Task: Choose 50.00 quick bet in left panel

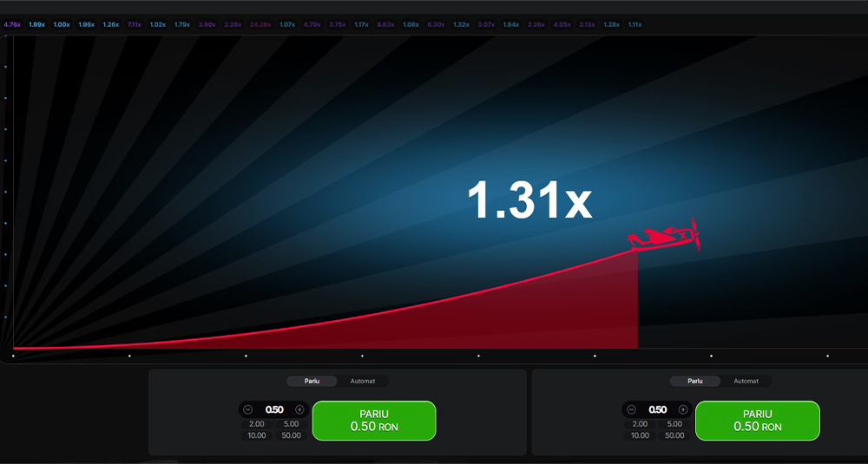Action: coord(291,435)
